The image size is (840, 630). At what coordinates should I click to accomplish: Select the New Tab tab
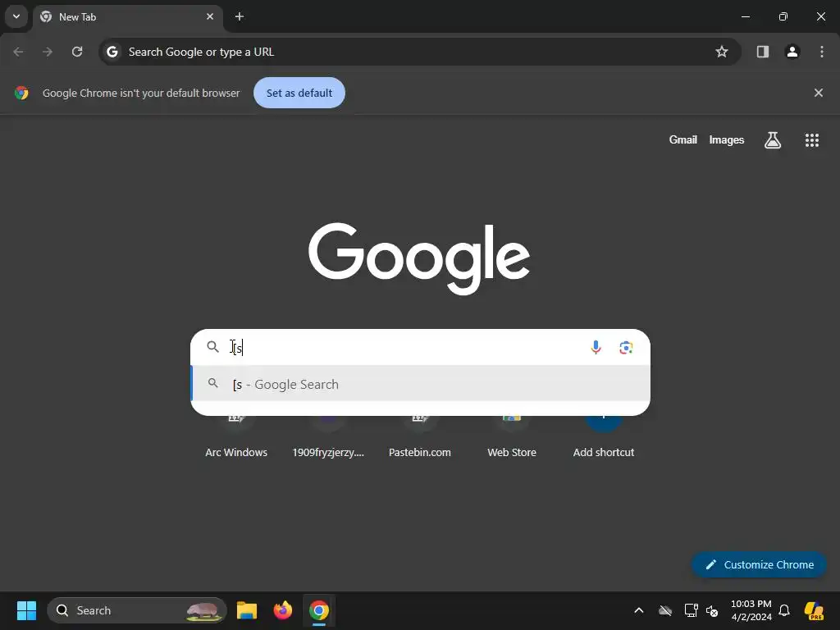(127, 16)
